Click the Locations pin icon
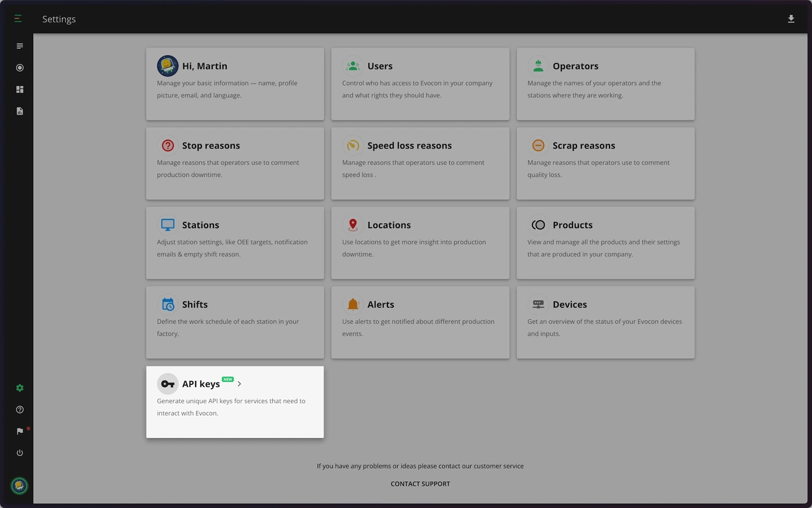The height and width of the screenshot is (508, 812). pos(353,225)
